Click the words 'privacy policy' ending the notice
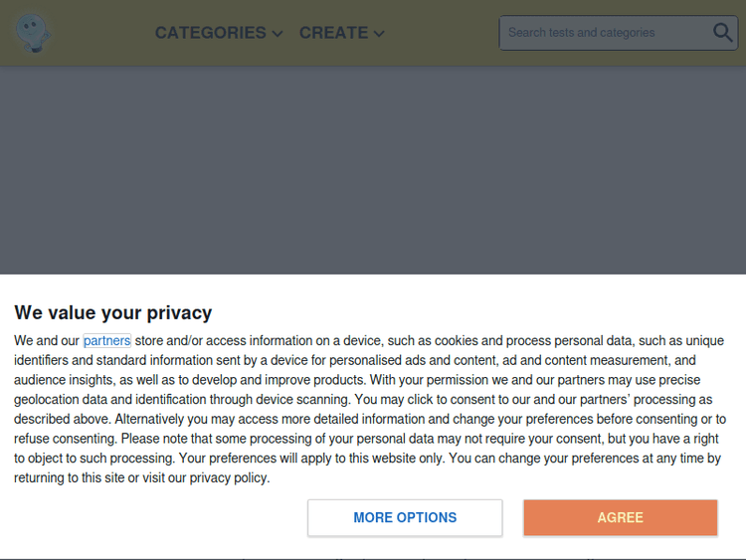 point(229,477)
